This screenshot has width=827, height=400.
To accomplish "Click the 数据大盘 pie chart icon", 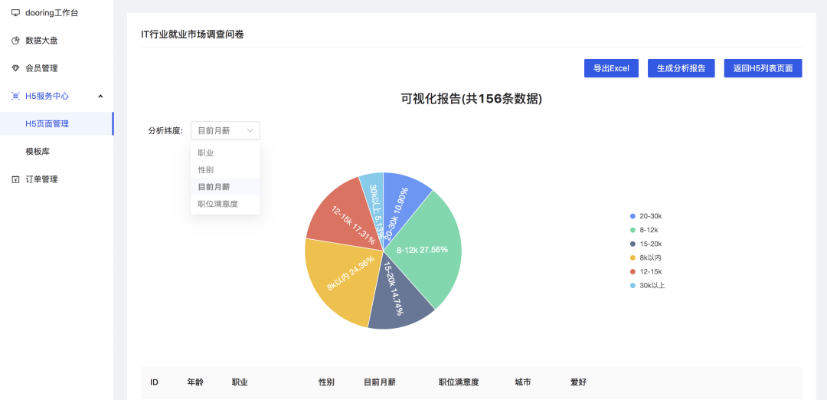I will pyautogui.click(x=15, y=41).
